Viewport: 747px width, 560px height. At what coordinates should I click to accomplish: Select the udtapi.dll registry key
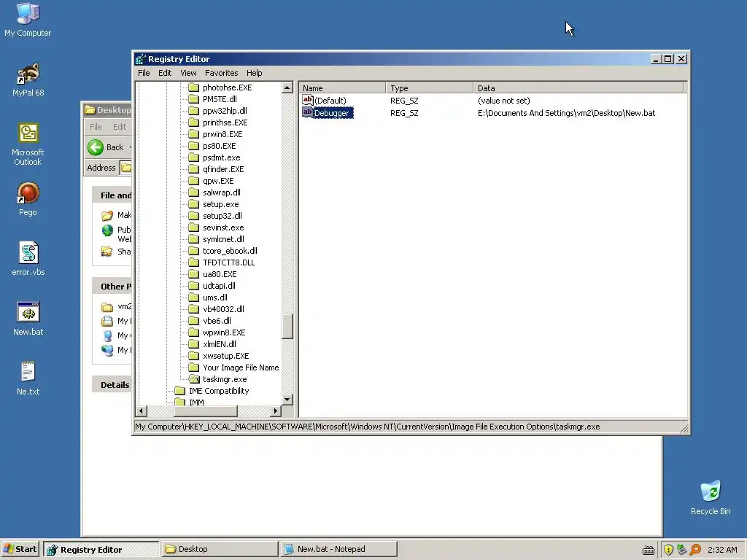(219, 286)
